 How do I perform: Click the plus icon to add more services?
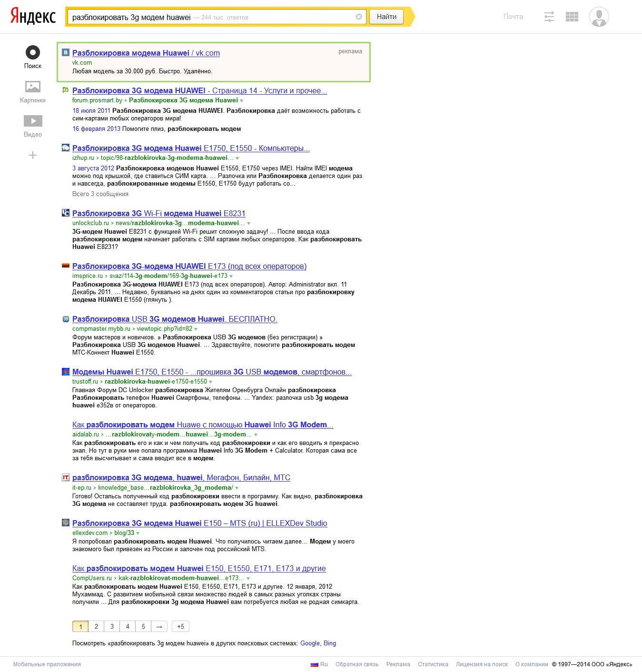click(x=33, y=155)
